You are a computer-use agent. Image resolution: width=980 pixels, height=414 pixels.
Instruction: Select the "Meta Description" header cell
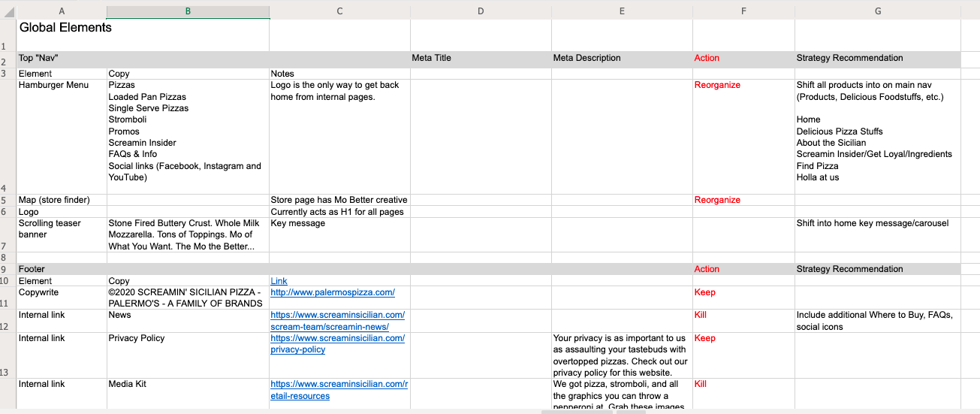[622, 58]
